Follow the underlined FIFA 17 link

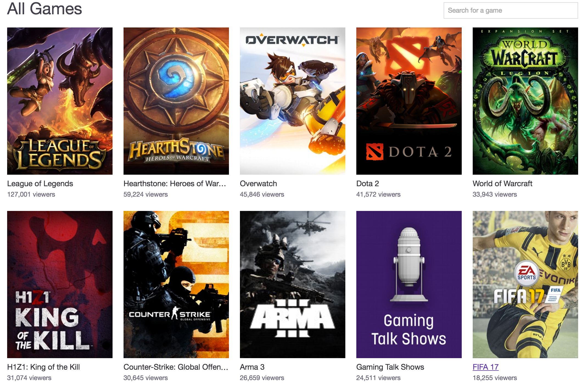[x=486, y=367]
